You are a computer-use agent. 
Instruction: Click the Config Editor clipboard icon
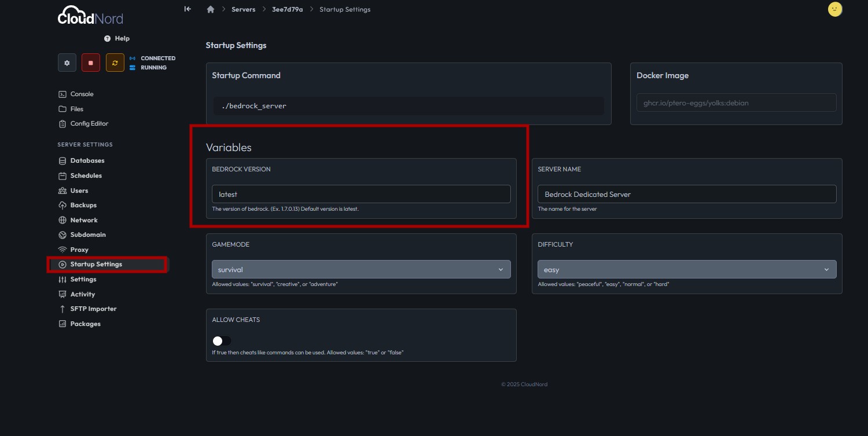tap(62, 123)
